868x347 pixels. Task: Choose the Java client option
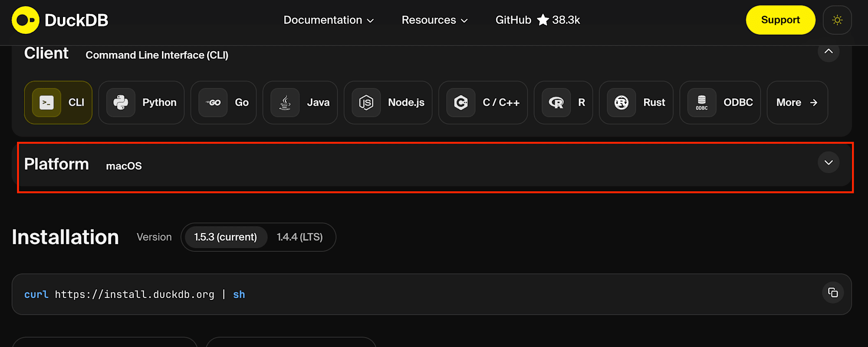pyautogui.click(x=300, y=103)
